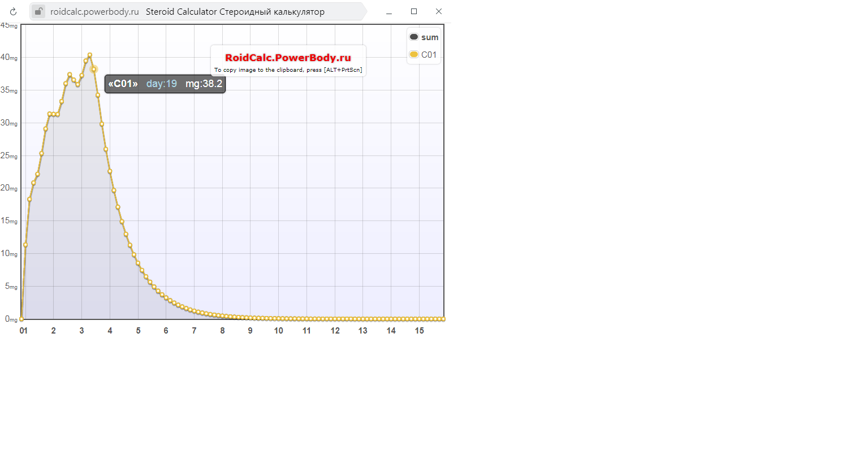Click the C01 day:19 mg:38.2 tooltip
Screen dimensions: 868x463
165,84
